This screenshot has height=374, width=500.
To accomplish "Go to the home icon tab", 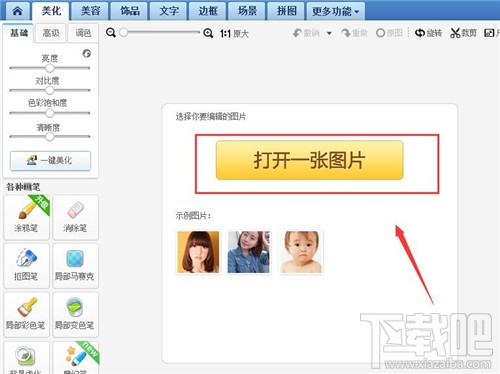I will (x=17, y=11).
